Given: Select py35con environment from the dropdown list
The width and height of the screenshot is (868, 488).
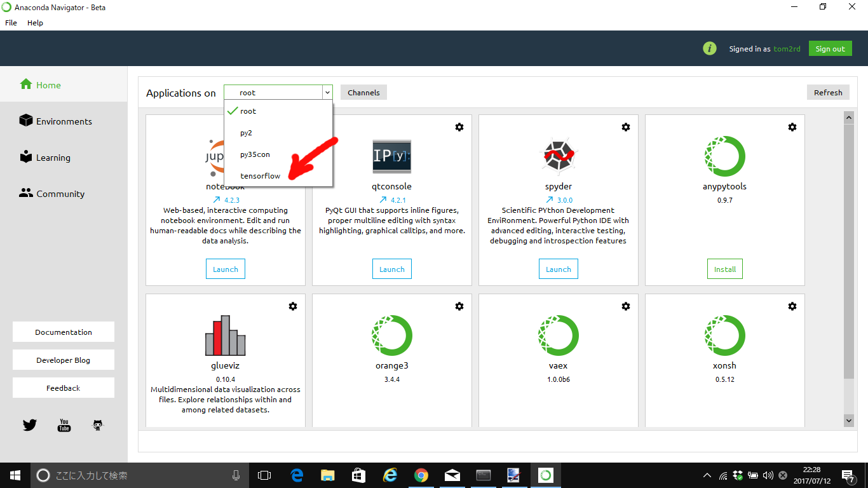Looking at the screenshot, I should click(x=278, y=154).
